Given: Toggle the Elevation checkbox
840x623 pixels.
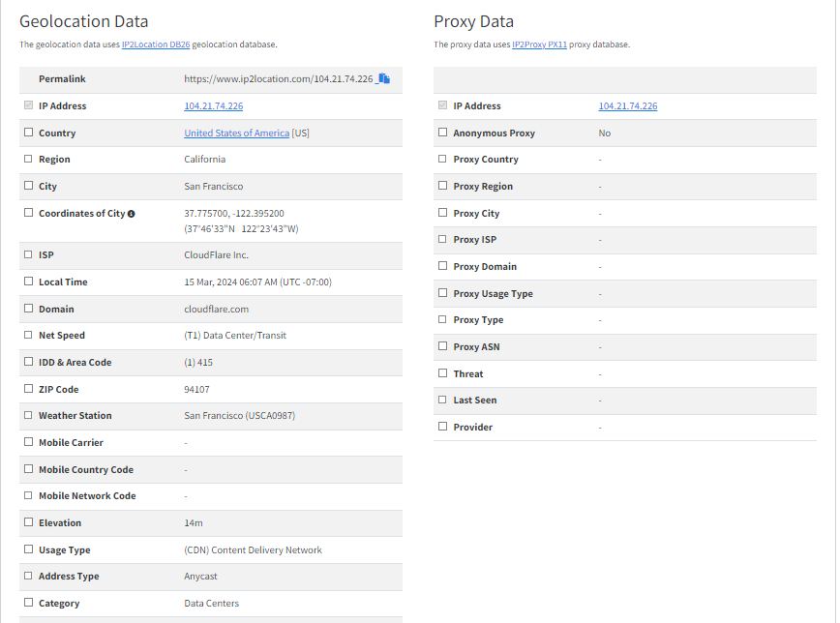Looking at the screenshot, I should 28,522.
